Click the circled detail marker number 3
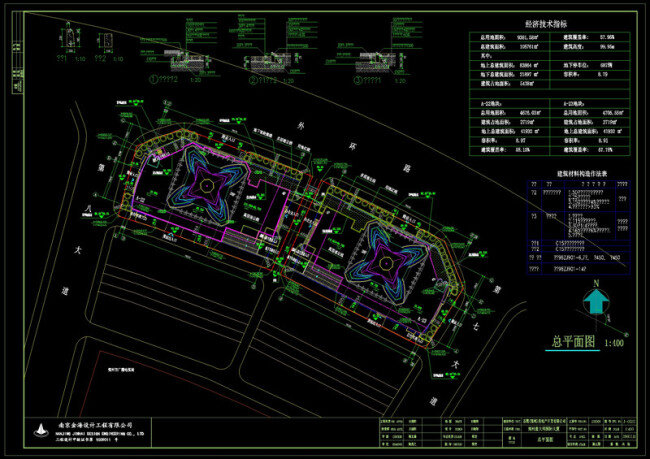 click(358, 80)
